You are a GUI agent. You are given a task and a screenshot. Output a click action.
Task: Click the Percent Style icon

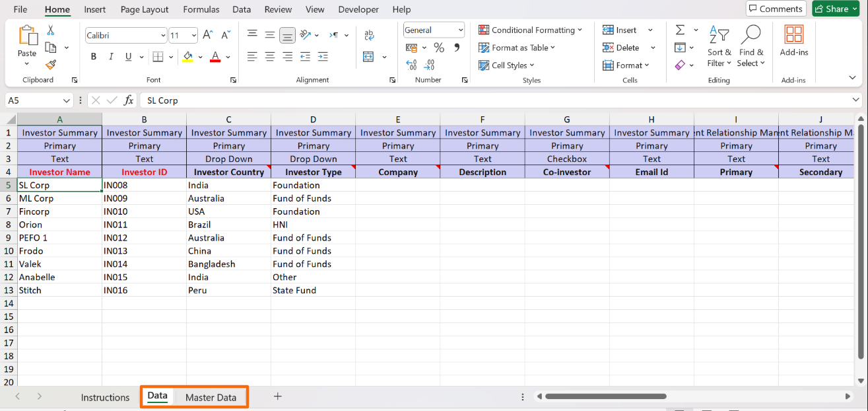point(439,48)
